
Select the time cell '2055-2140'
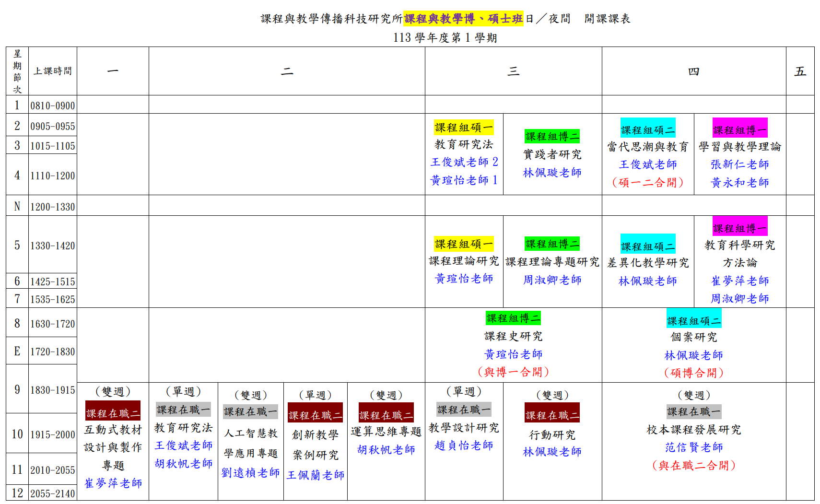coord(53,493)
